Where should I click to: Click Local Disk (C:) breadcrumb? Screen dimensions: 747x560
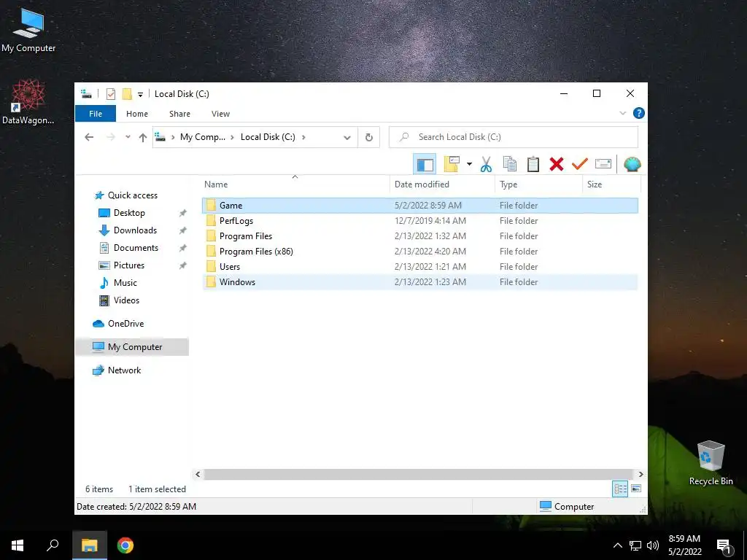point(268,137)
